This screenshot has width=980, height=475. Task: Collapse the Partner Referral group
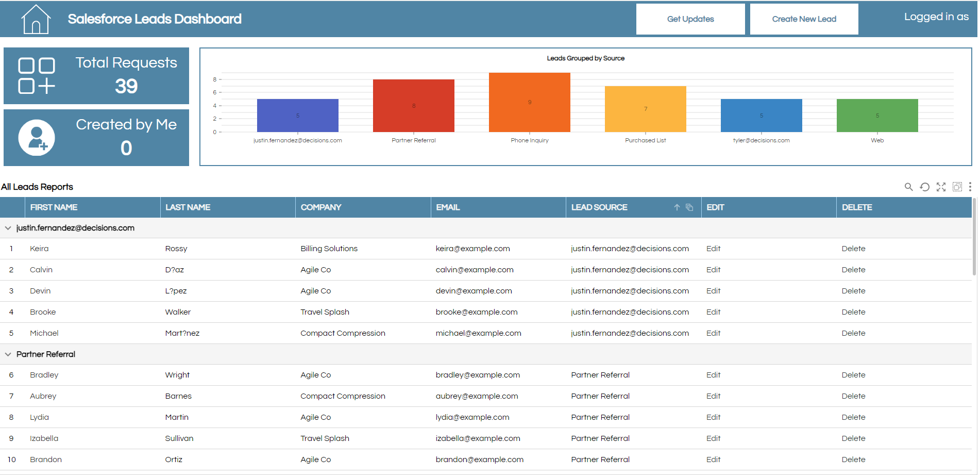tap(8, 354)
